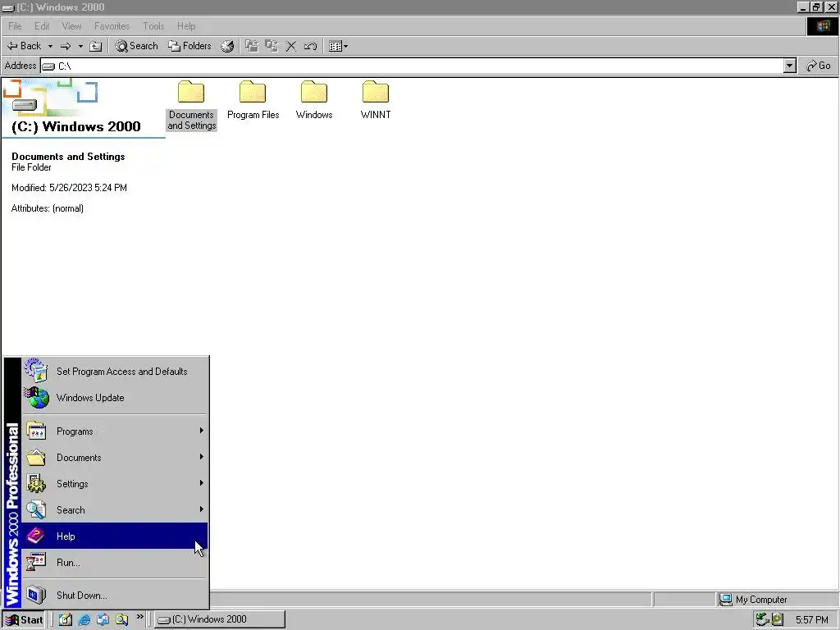Screen dimensions: 840x630
Task: Expand the Programs submenu
Action: click(x=115, y=431)
